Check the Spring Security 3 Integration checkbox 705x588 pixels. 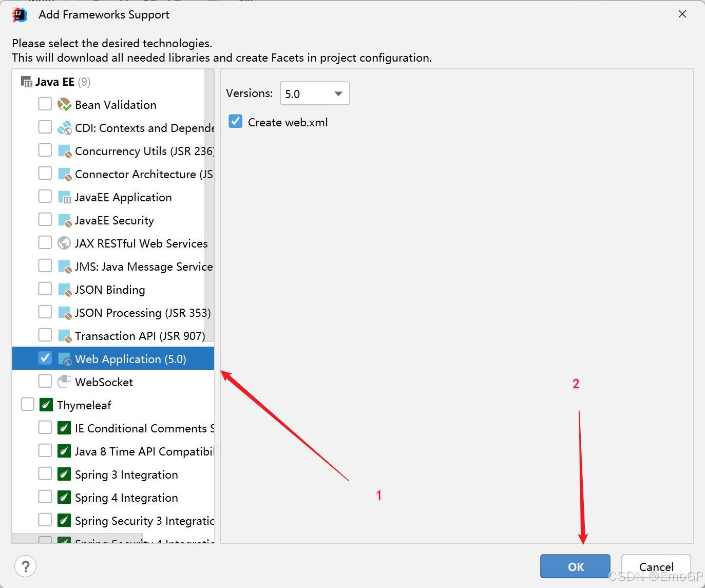click(45, 520)
